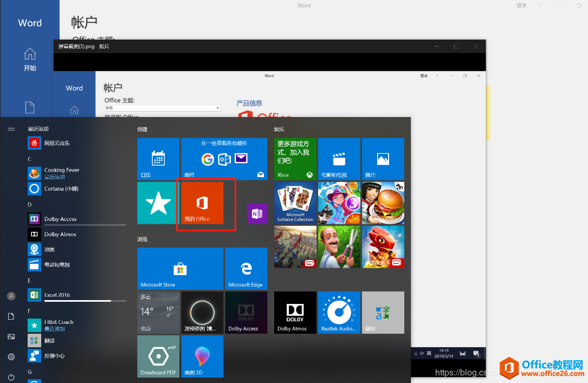Image resolution: width=588 pixels, height=383 pixels.
Task: Launch the Microsoft Edge tile
Action: (246, 269)
